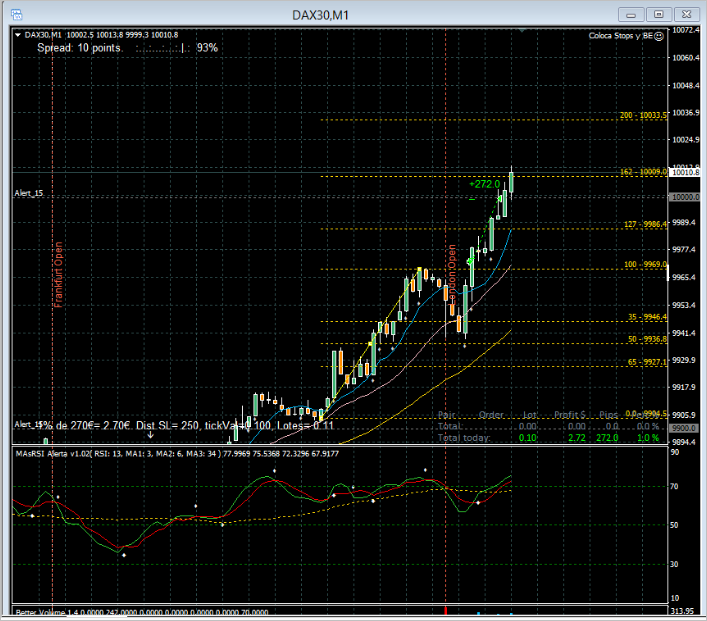This screenshot has width=707, height=621.
Task: Expand the DAX30,M1 triangle at chart top-left
Action: (17, 35)
